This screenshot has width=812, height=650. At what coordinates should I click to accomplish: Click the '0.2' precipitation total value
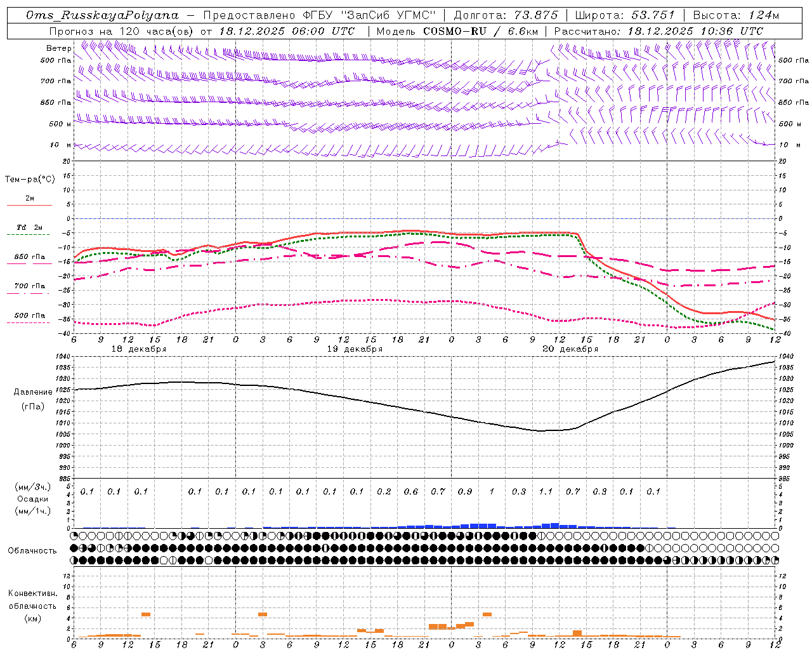(384, 491)
